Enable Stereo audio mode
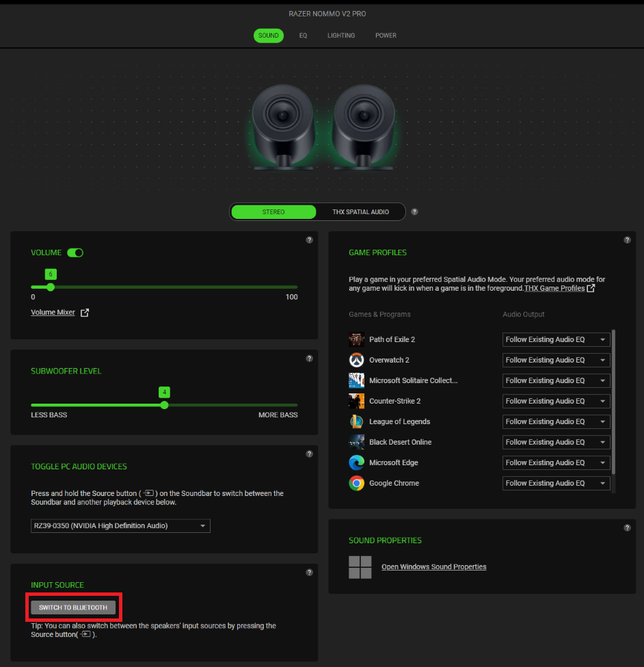This screenshot has width=644, height=667. point(273,211)
